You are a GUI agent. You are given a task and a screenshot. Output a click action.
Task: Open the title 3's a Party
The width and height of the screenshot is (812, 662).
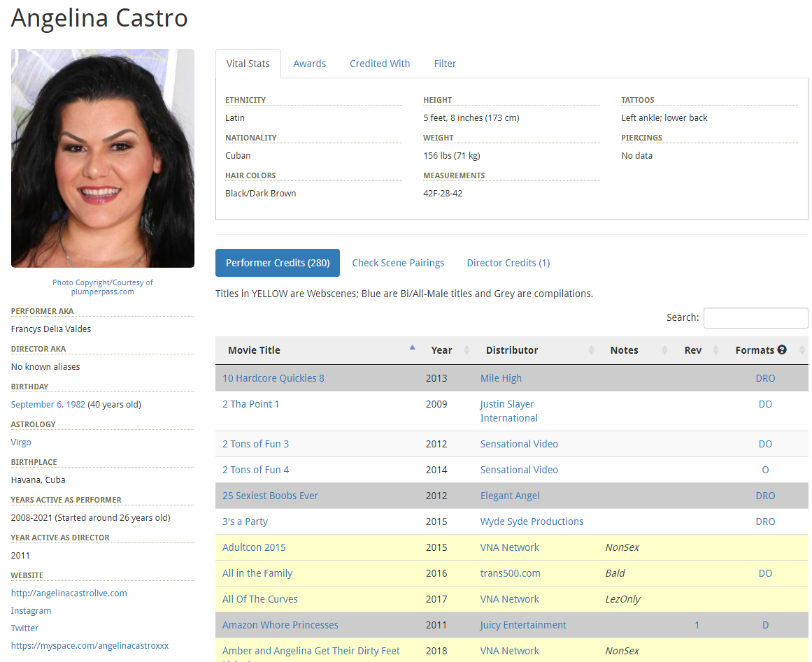[x=245, y=521]
